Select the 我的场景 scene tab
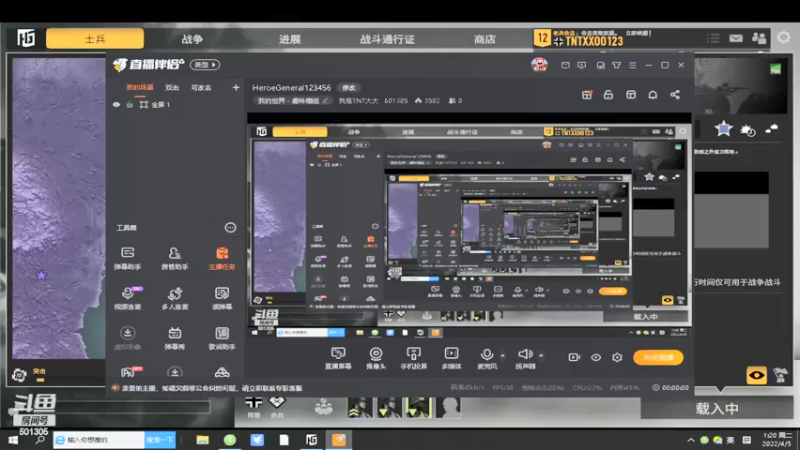This screenshot has width=800, height=450. pos(140,88)
